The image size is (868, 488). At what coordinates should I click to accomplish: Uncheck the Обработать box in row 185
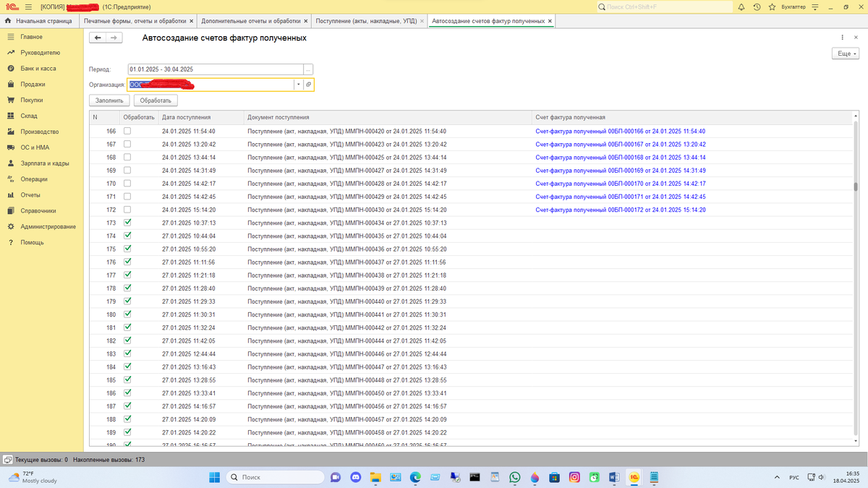pos(127,380)
